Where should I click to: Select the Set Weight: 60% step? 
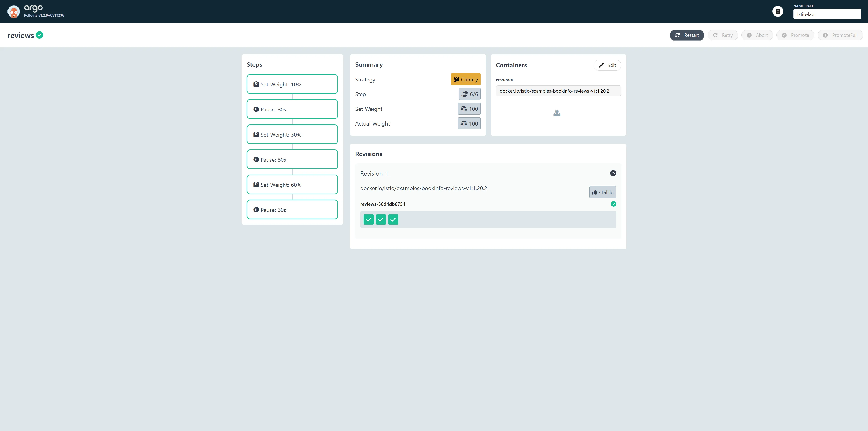[x=292, y=185]
